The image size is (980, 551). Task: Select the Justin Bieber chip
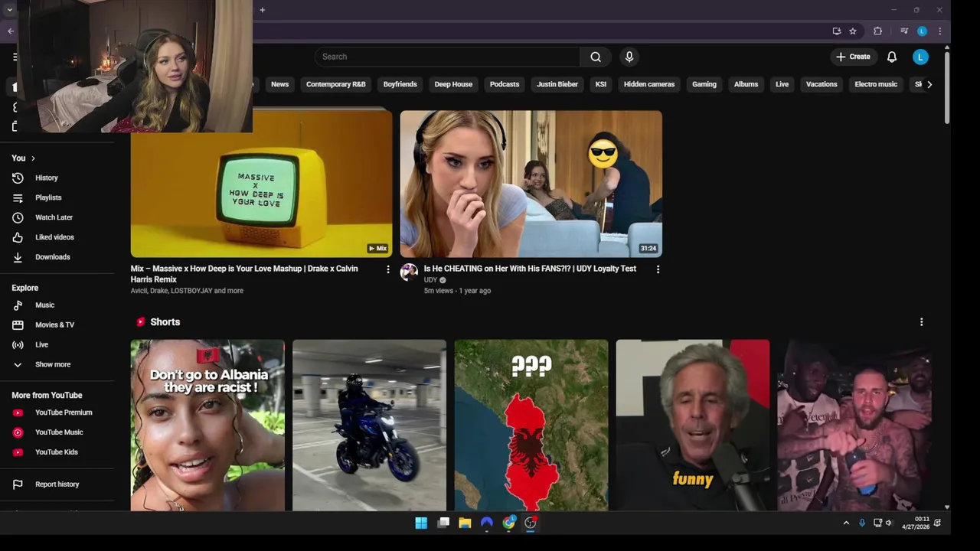click(x=557, y=84)
